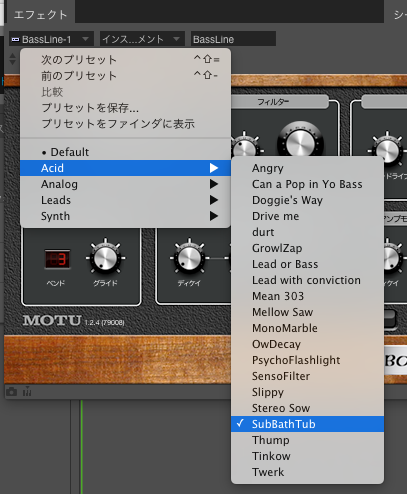The image size is (407, 494).
Task: Choose Can a Pop in Yo Bass preset
Action: pos(307,184)
